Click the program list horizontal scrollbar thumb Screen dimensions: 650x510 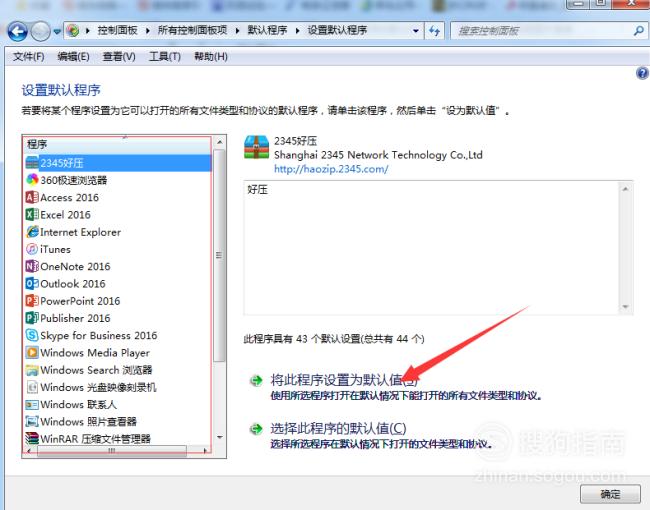[111, 451]
